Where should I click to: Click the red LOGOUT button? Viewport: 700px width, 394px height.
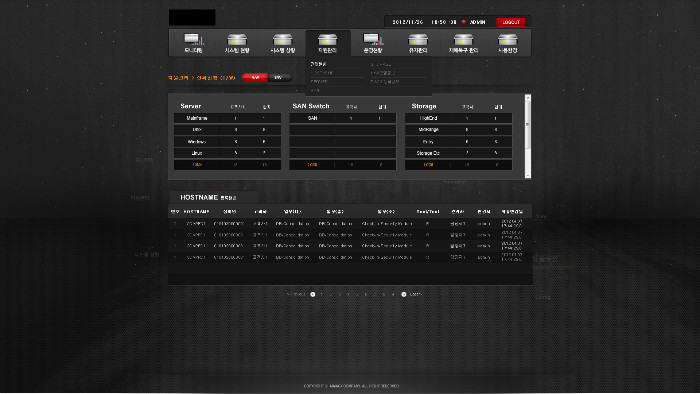(x=510, y=22)
